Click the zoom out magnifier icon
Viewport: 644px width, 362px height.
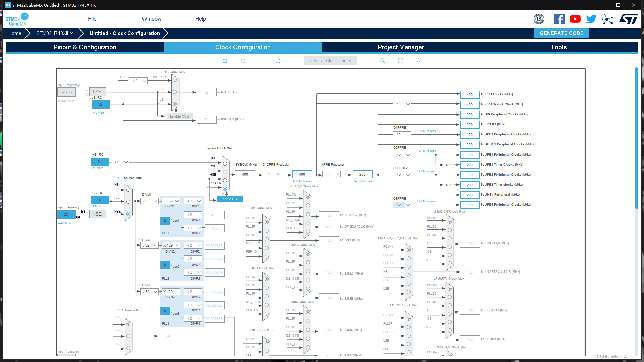pyautogui.click(x=419, y=61)
